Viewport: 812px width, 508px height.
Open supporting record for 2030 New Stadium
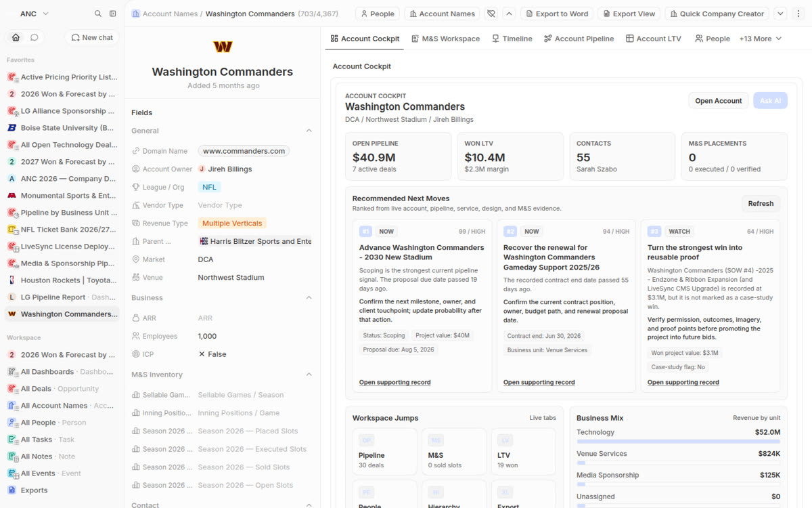[x=394, y=383]
